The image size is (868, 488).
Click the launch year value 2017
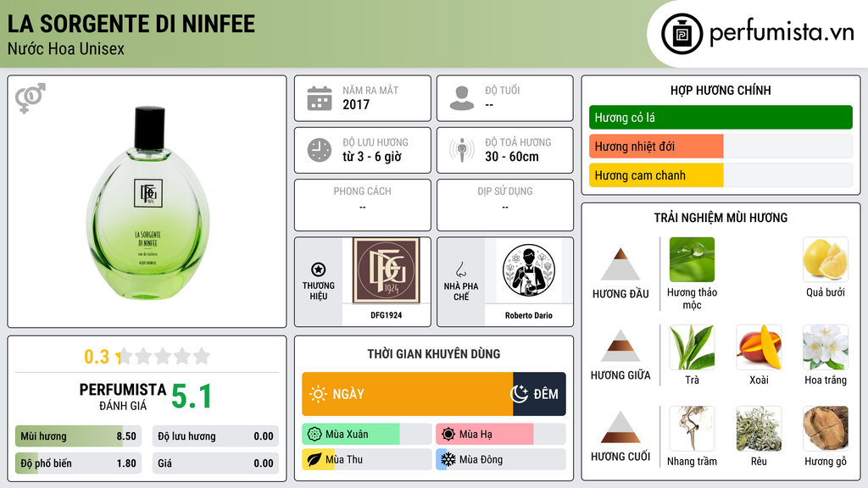(356, 104)
